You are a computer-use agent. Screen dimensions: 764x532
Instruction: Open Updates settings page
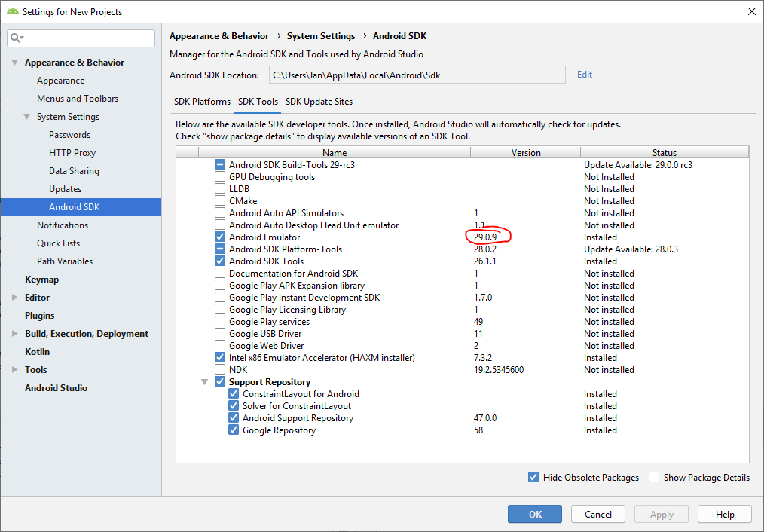click(x=66, y=189)
